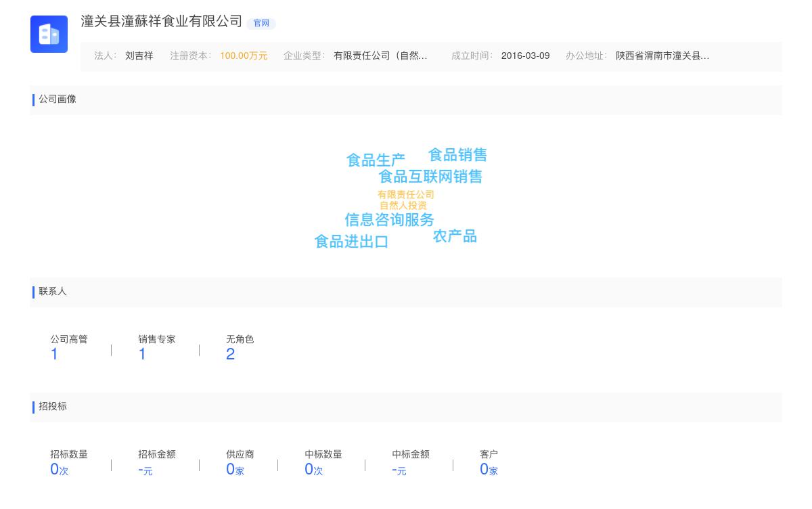Click the company title 潼关县潼蘇祥食业有限公司

(x=161, y=22)
